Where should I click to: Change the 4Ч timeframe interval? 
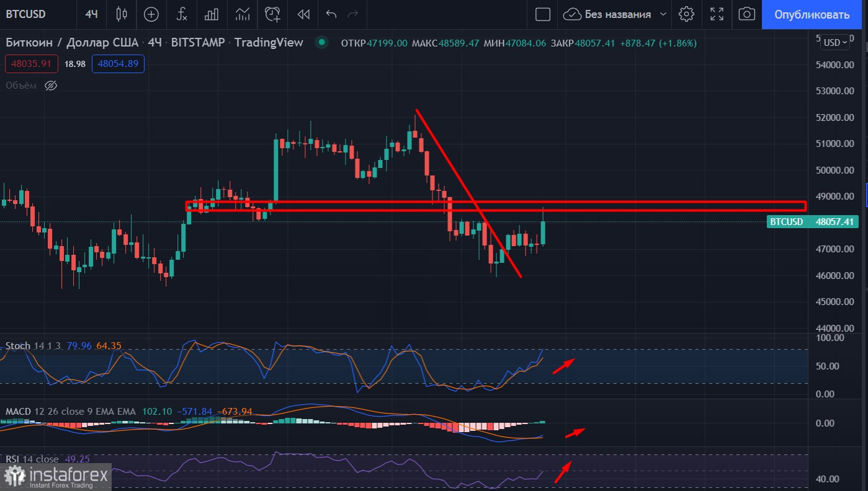pyautogui.click(x=91, y=14)
